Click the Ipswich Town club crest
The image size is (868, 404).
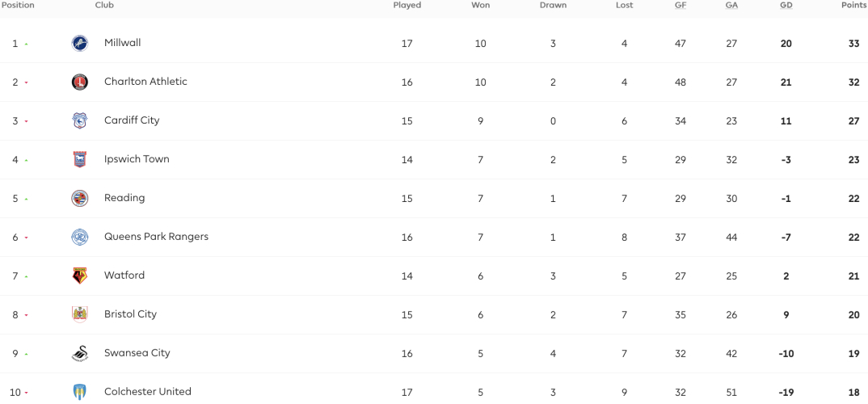[80, 159]
